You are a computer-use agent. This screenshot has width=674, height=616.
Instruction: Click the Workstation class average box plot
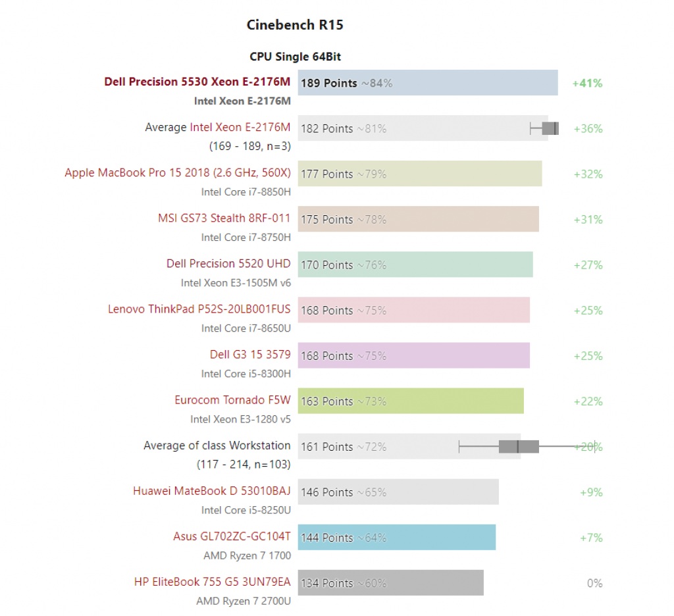point(527,447)
